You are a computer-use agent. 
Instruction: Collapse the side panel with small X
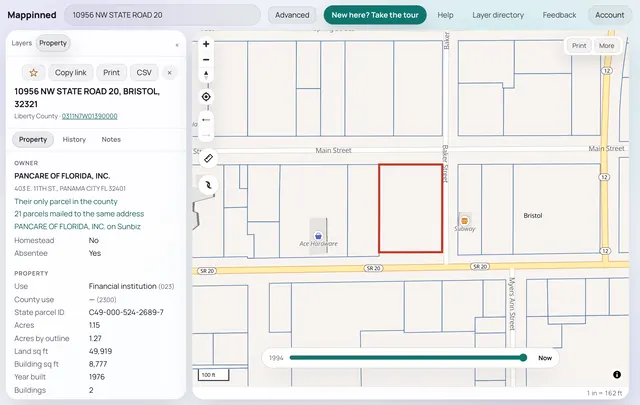coord(177,45)
